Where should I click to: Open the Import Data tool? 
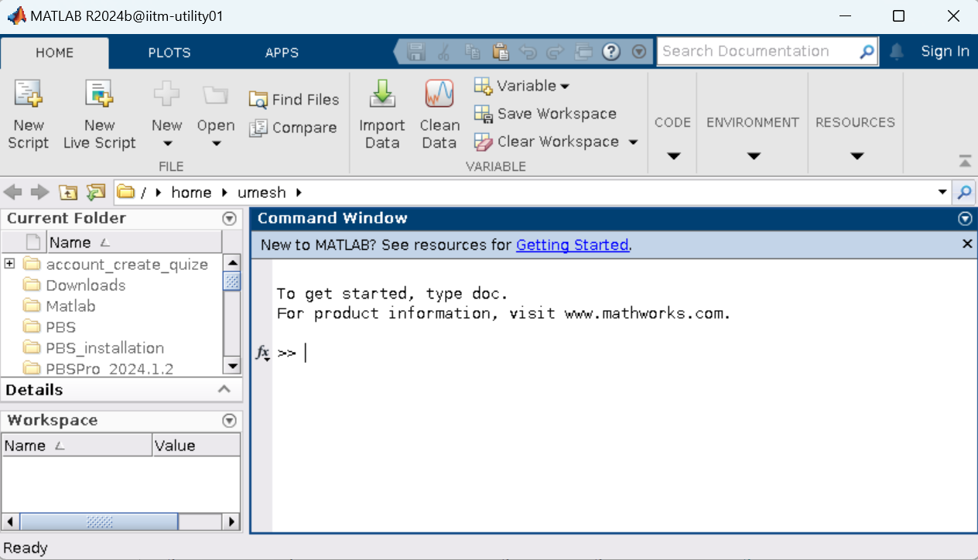click(382, 114)
